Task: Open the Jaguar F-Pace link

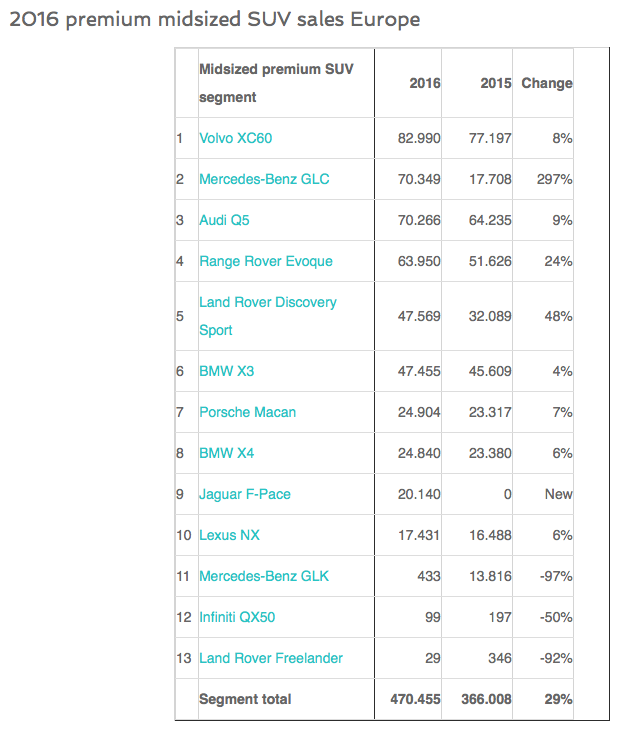Action: point(245,494)
